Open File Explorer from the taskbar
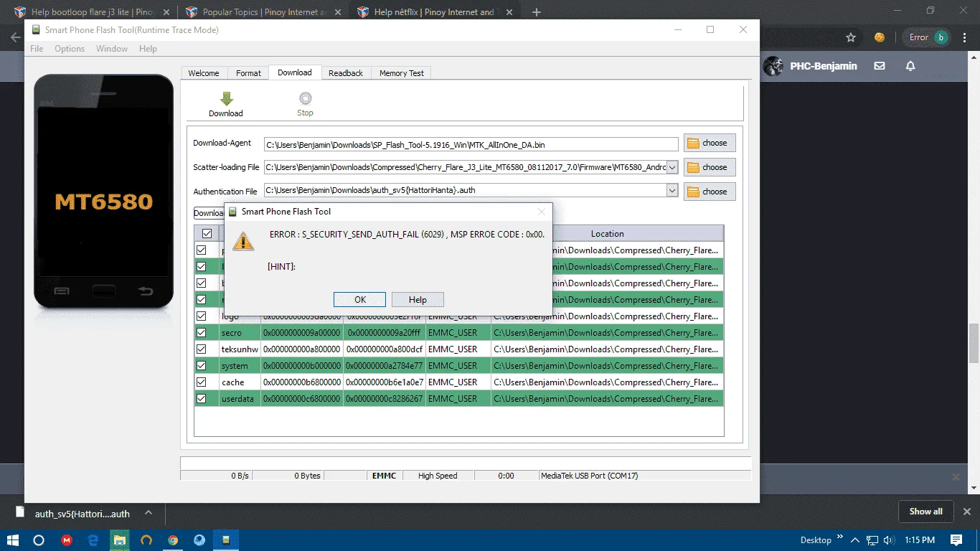The height and width of the screenshot is (551, 980). [120, 540]
